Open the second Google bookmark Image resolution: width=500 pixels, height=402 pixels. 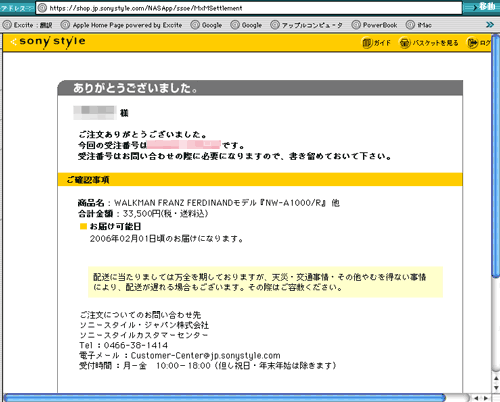click(252, 25)
